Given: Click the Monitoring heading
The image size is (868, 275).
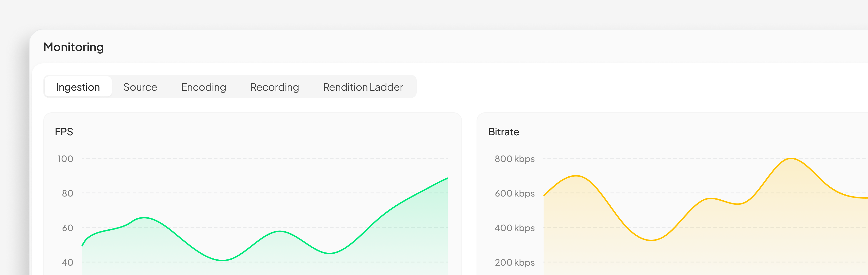Looking at the screenshot, I should 74,47.
